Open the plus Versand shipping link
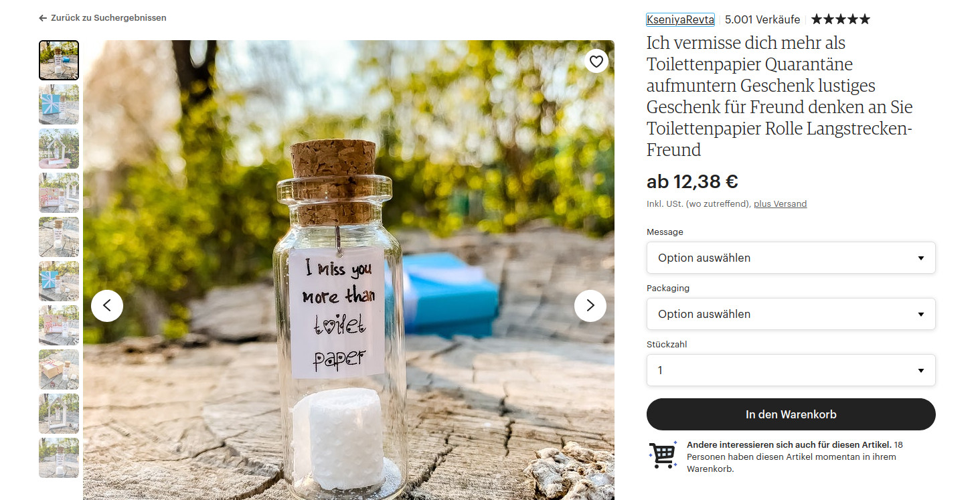The width and height of the screenshot is (980, 500). point(781,203)
